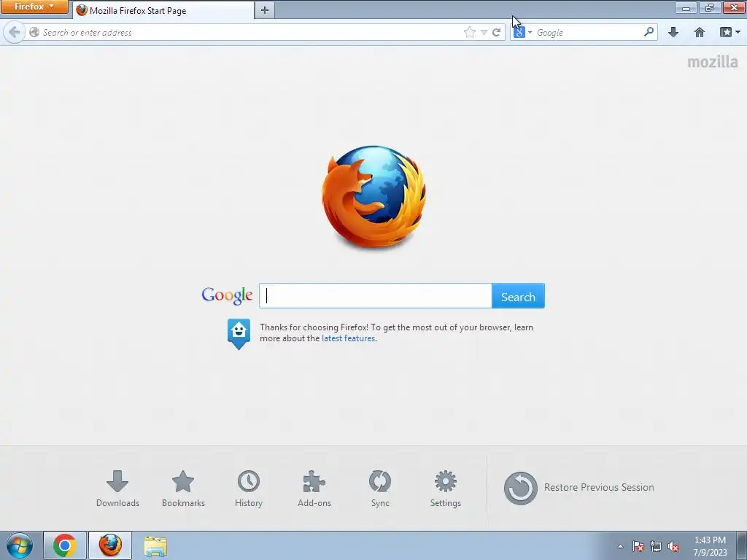Open Add-ons puzzle piece launcher
This screenshot has width=747, height=560.
tap(314, 489)
